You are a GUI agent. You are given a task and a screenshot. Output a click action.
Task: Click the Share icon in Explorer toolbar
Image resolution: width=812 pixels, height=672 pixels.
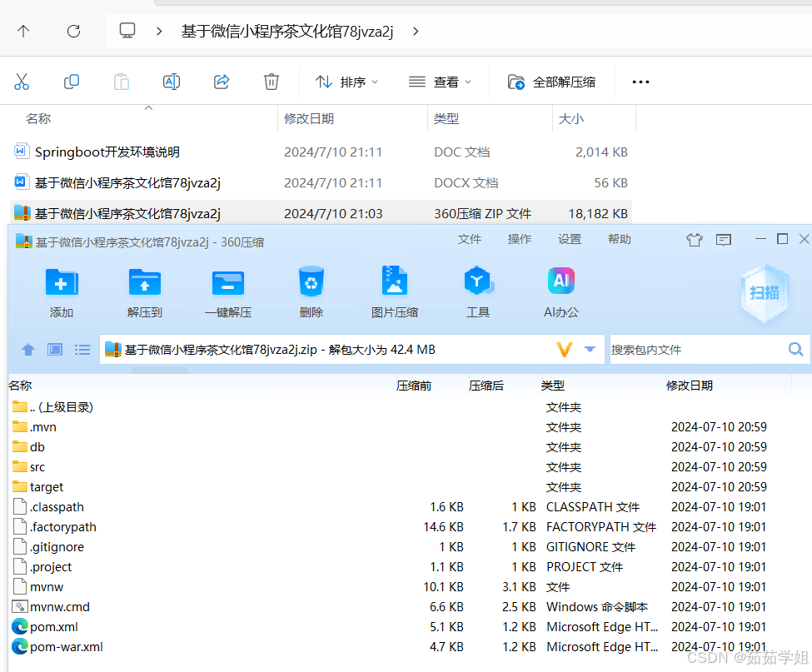point(222,82)
